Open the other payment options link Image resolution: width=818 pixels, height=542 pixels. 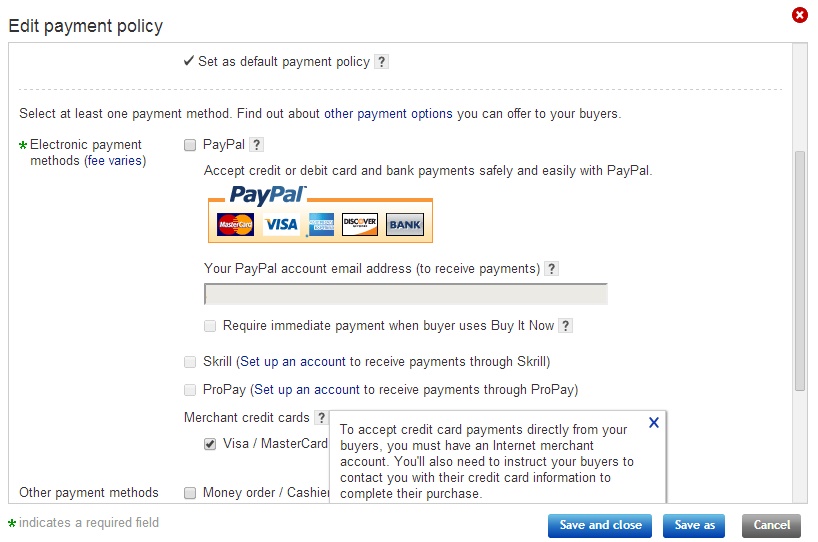point(388,114)
